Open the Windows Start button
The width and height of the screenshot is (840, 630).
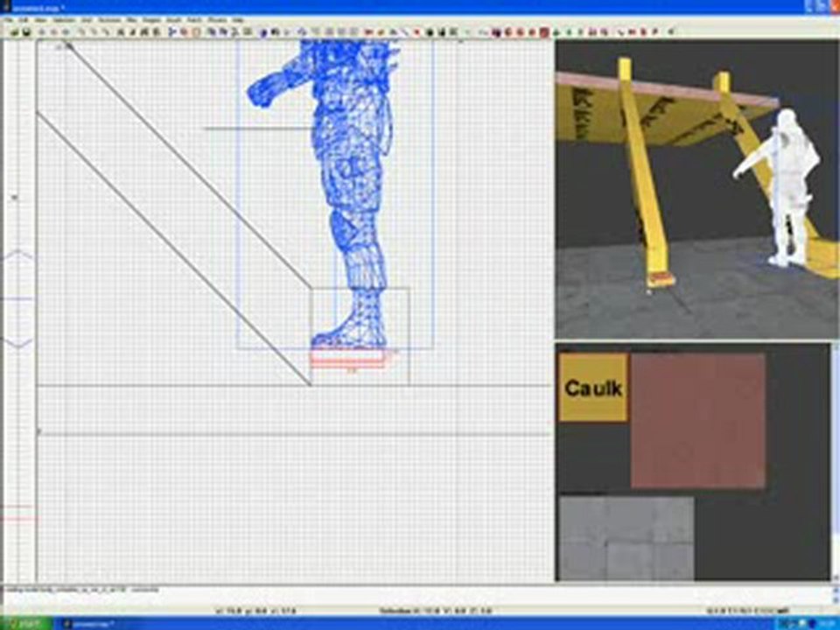pyautogui.click(x=25, y=624)
